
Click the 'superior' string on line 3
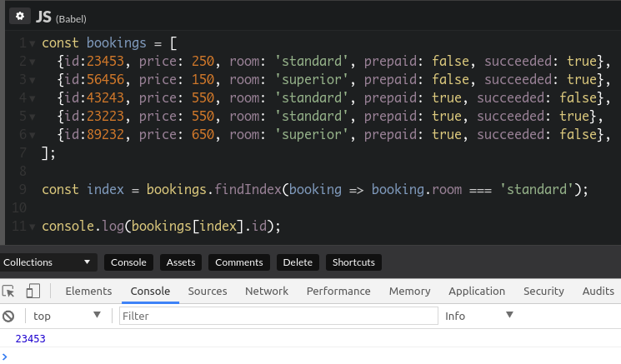(312, 79)
